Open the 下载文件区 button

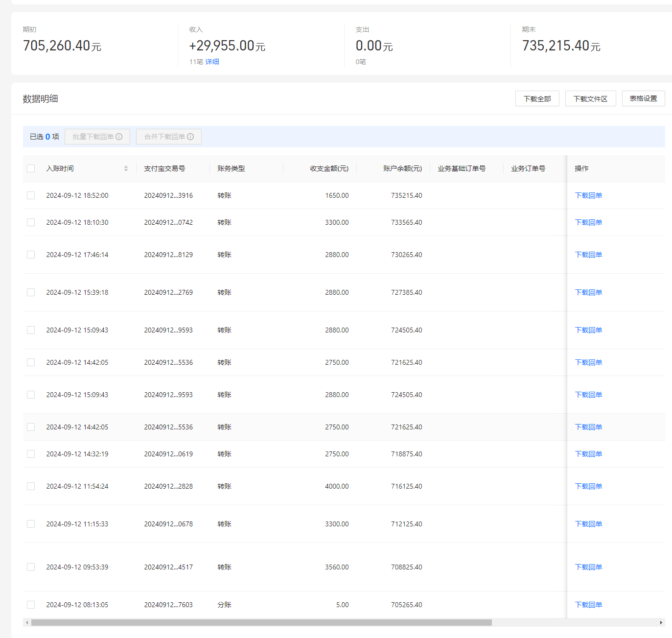point(590,98)
